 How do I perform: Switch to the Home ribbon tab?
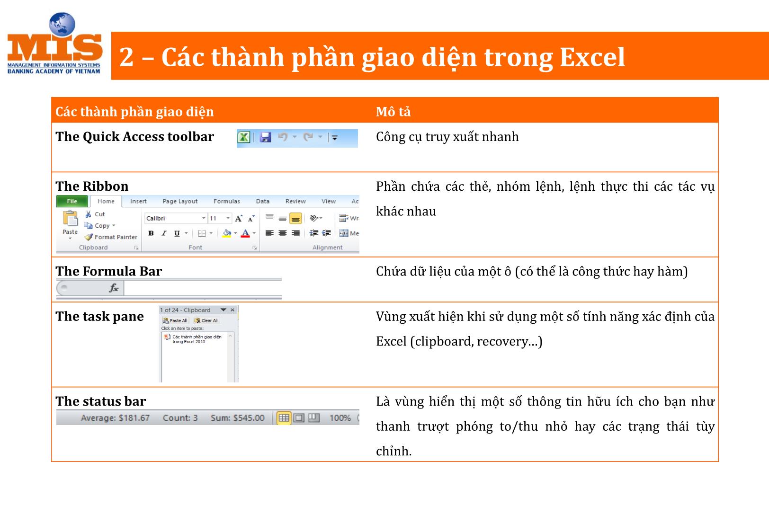tap(106, 201)
